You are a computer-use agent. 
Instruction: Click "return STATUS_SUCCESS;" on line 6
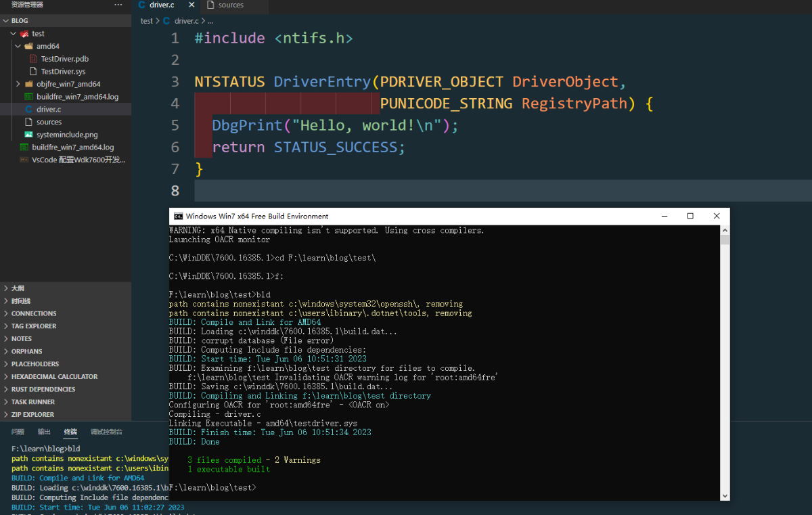309,147
